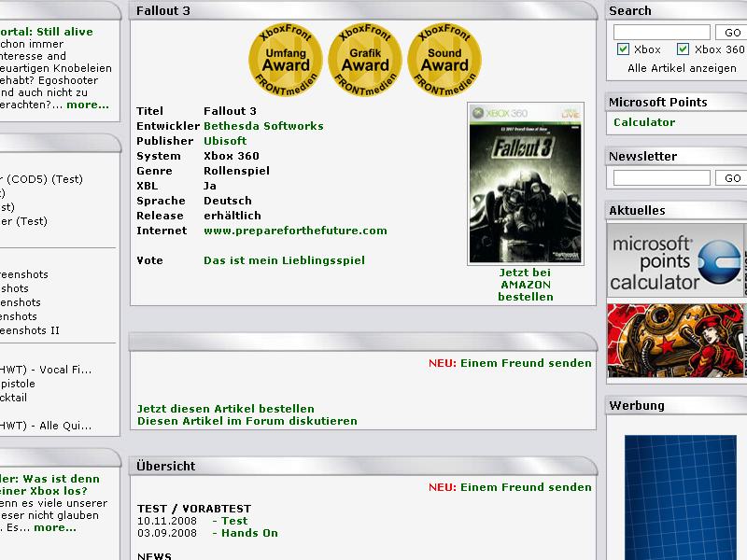Screen dimensions: 747x560
Task: Click the Sound Award gold badge
Action: (444, 59)
